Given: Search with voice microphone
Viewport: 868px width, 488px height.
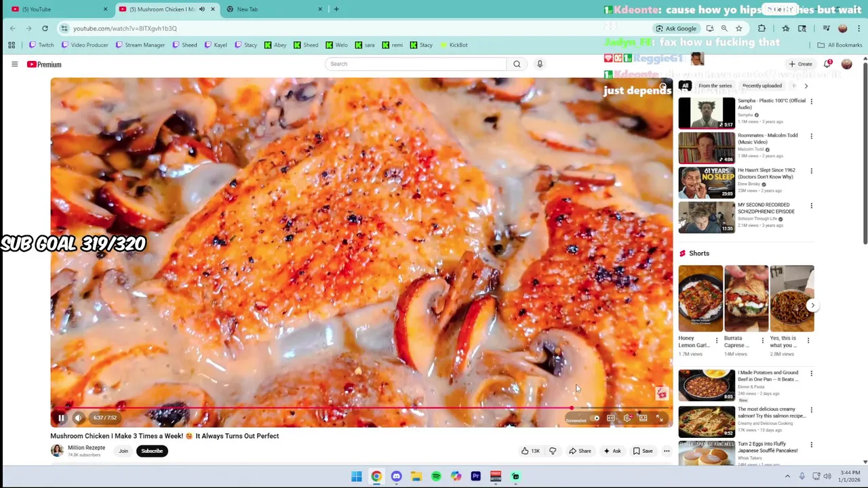Looking at the screenshot, I should [x=540, y=64].
